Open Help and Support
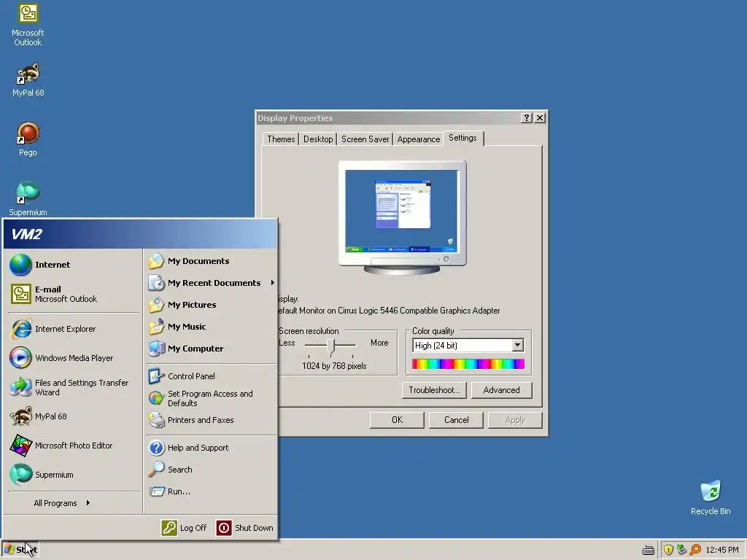The width and height of the screenshot is (747, 560). (x=211, y=448)
